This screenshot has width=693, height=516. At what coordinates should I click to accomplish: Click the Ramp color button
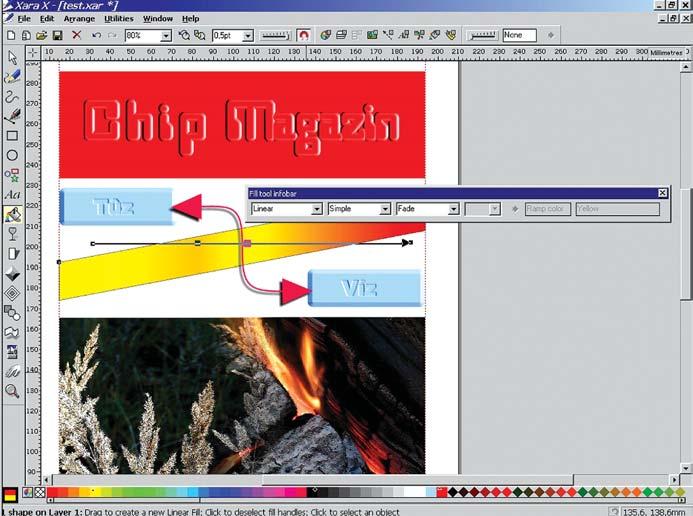tap(548, 209)
